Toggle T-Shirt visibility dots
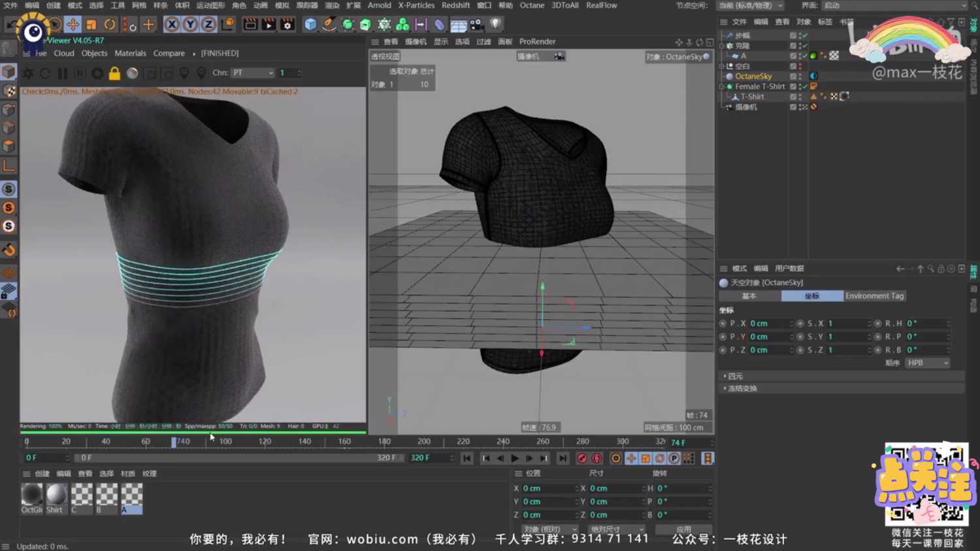980x551 pixels. click(x=801, y=97)
